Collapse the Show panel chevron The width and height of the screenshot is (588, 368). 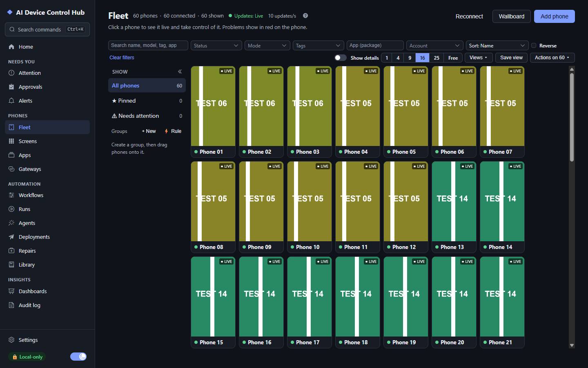180,72
